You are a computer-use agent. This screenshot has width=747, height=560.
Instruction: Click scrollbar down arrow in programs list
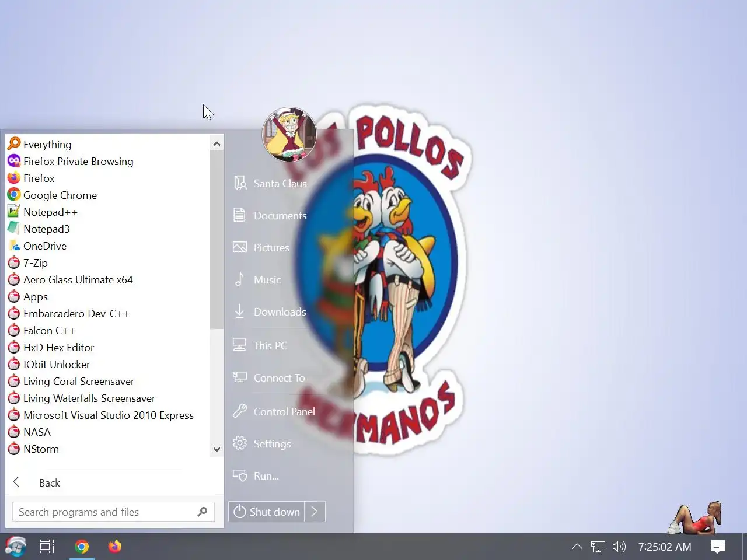(217, 449)
